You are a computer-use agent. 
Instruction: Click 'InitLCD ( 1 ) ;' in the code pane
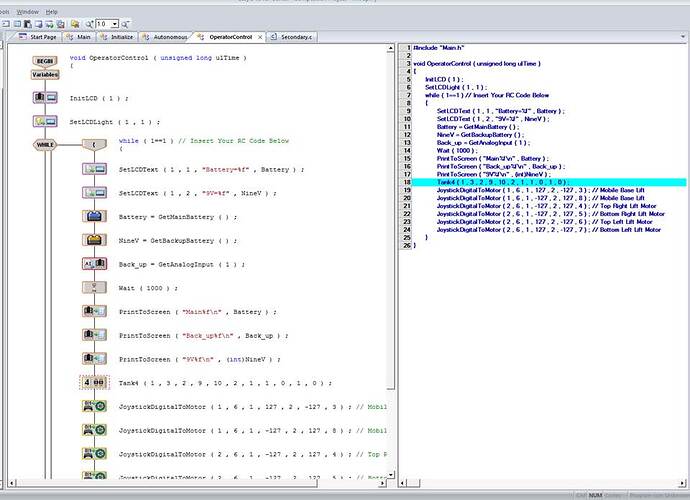pos(444,79)
